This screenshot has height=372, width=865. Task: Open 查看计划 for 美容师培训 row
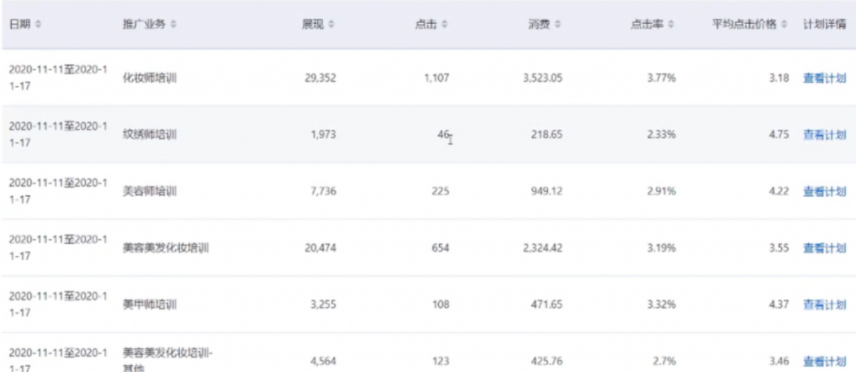point(824,192)
